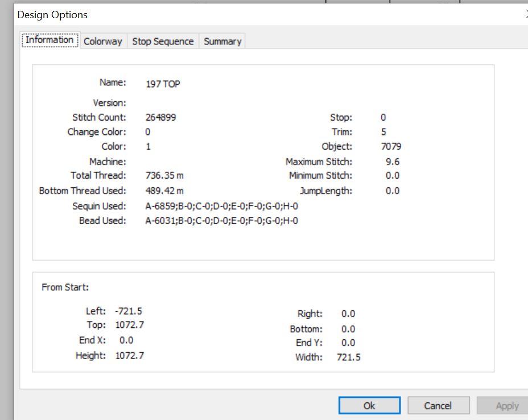Select the design name "197 TOP"
The image size is (528, 420).
point(163,84)
